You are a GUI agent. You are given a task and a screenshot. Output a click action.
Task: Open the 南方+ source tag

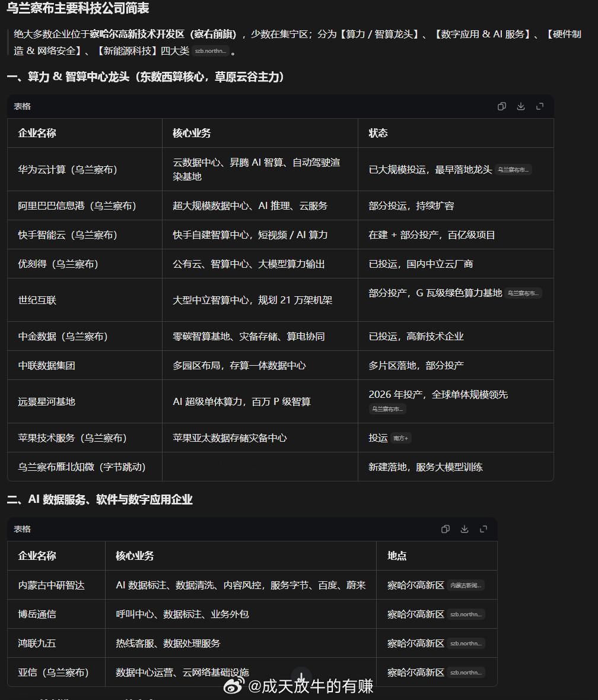401,438
